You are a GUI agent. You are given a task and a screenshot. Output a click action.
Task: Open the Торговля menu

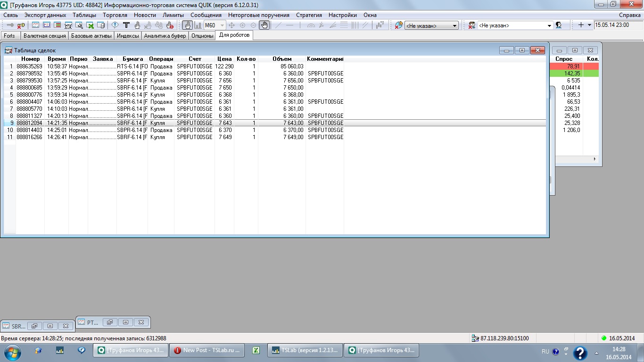pos(115,15)
